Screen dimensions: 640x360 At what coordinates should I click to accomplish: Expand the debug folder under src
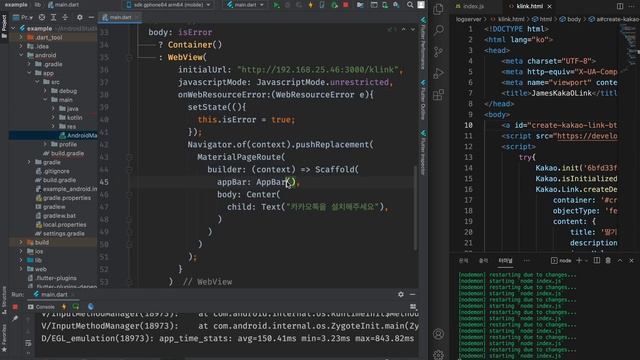[45, 91]
